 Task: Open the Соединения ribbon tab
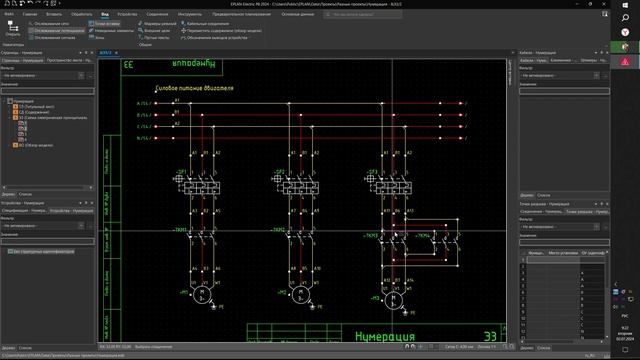click(157, 14)
